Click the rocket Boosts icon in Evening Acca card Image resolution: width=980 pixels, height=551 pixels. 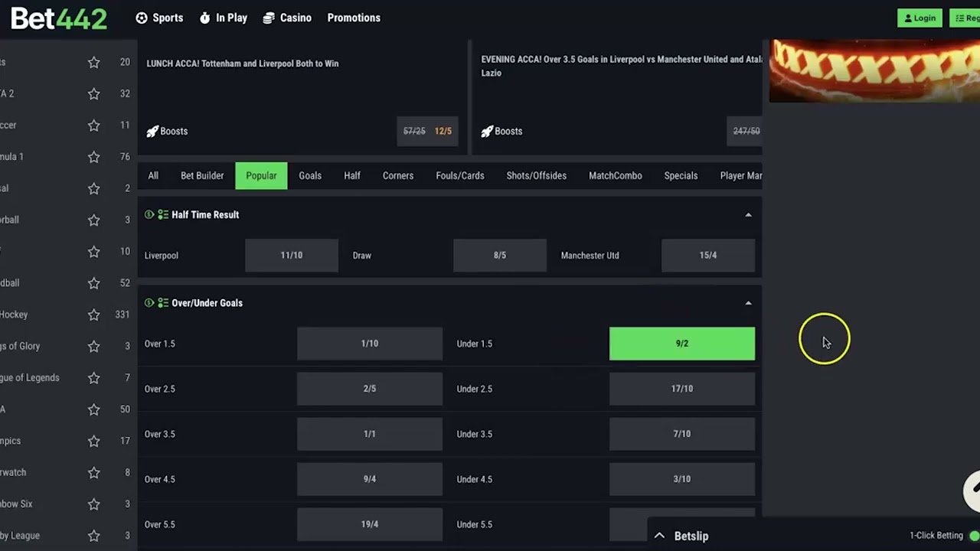(487, 131)
